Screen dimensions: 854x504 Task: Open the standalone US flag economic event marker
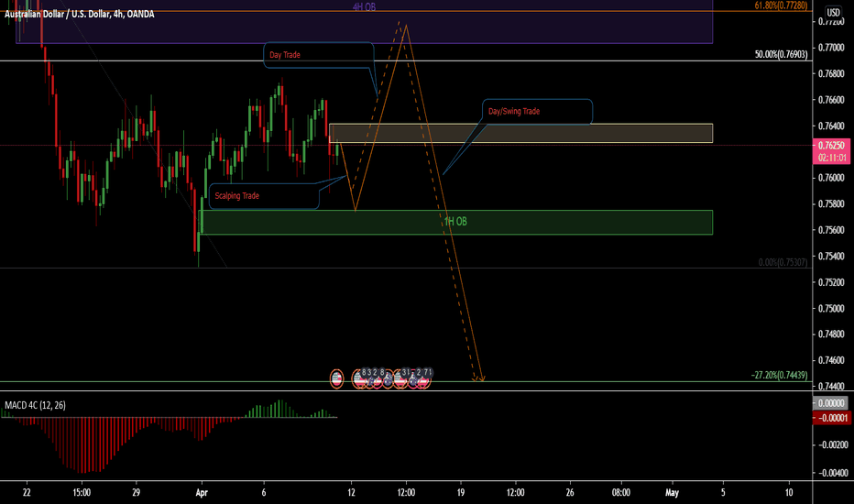click(x=336, y=378)
